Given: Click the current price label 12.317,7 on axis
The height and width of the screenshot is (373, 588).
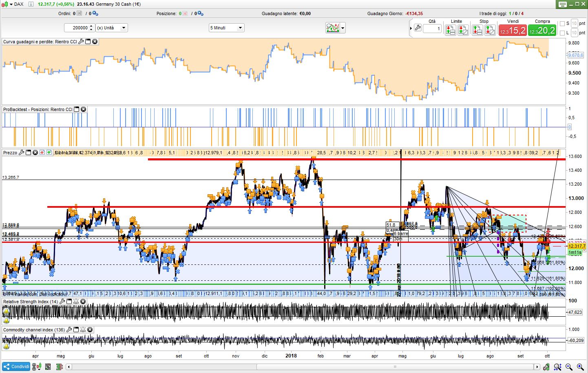Looking at the screenshot, I should (577, 246).
